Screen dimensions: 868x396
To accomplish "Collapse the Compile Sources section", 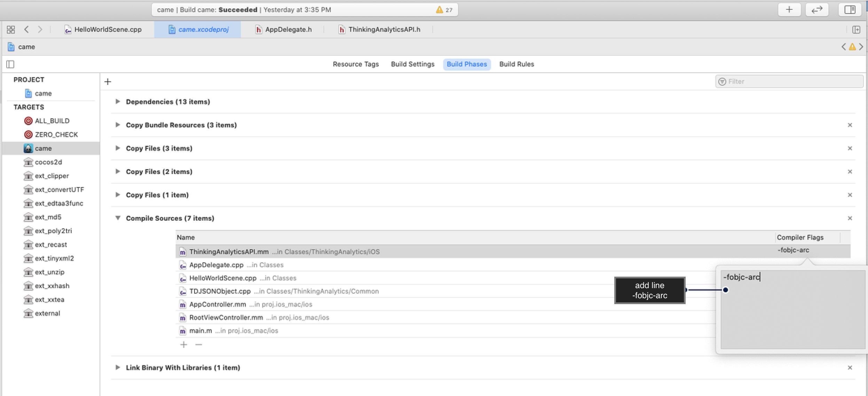I will click(118, 218).
